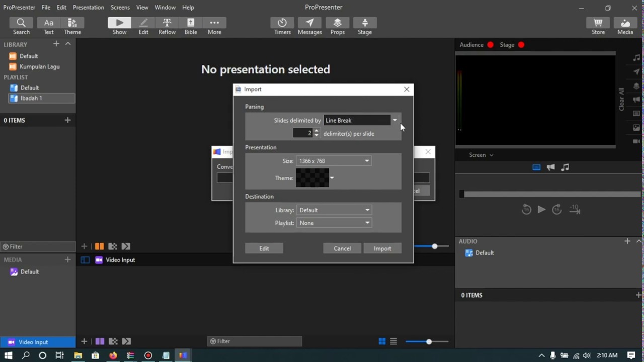Clear audio layer icon beside the preview

[637, 58]
